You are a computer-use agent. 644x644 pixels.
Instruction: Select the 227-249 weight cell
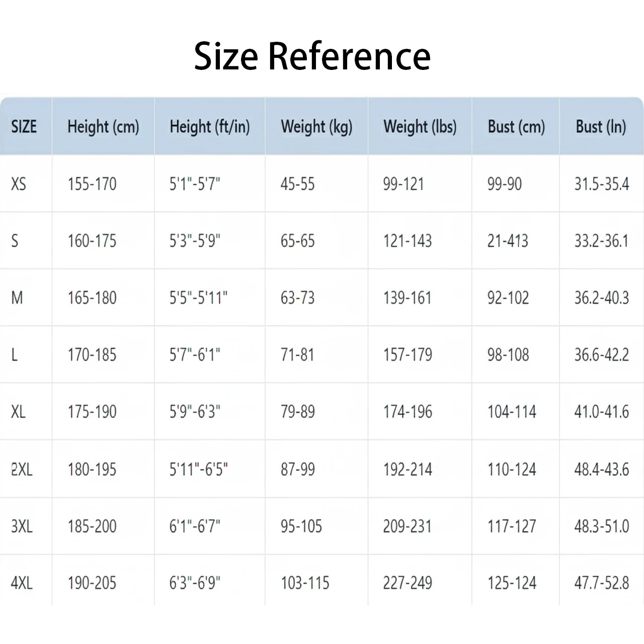(408, 583)
